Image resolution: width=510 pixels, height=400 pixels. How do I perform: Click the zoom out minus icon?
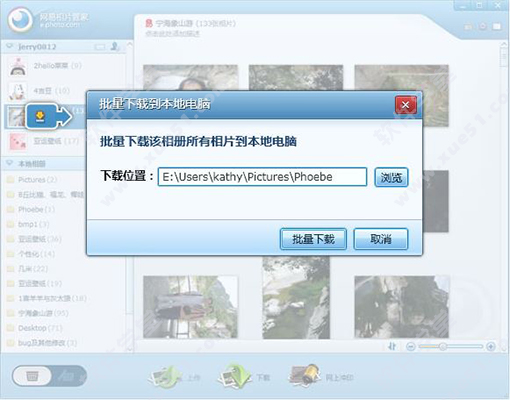click(x=411, y=347)
